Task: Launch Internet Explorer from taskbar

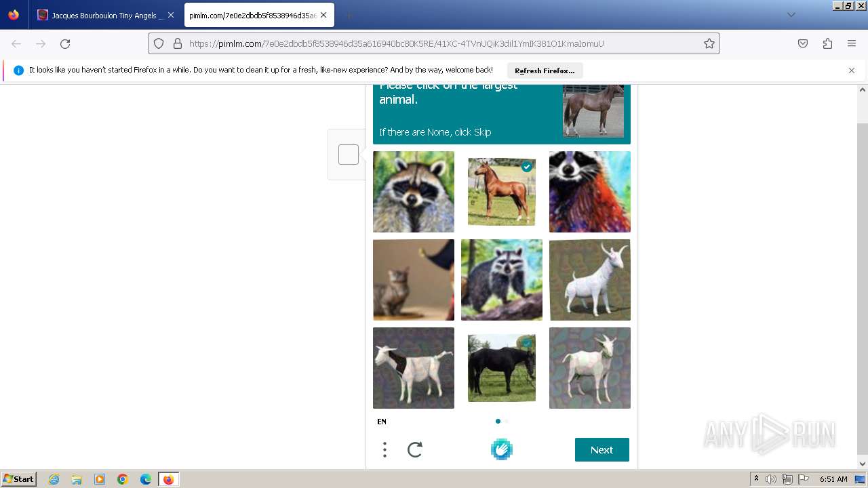Action: coord(54,479)
